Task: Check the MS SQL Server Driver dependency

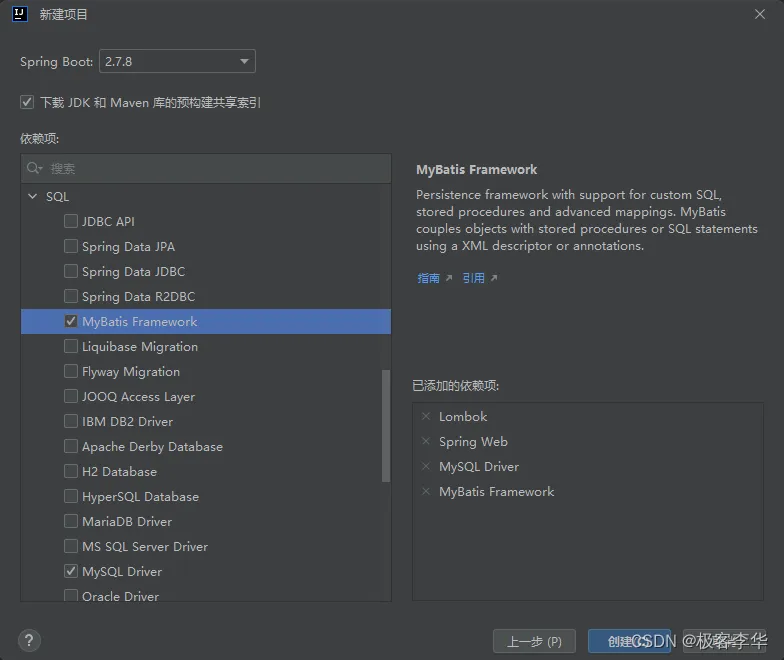Action: tap(71, 546)
